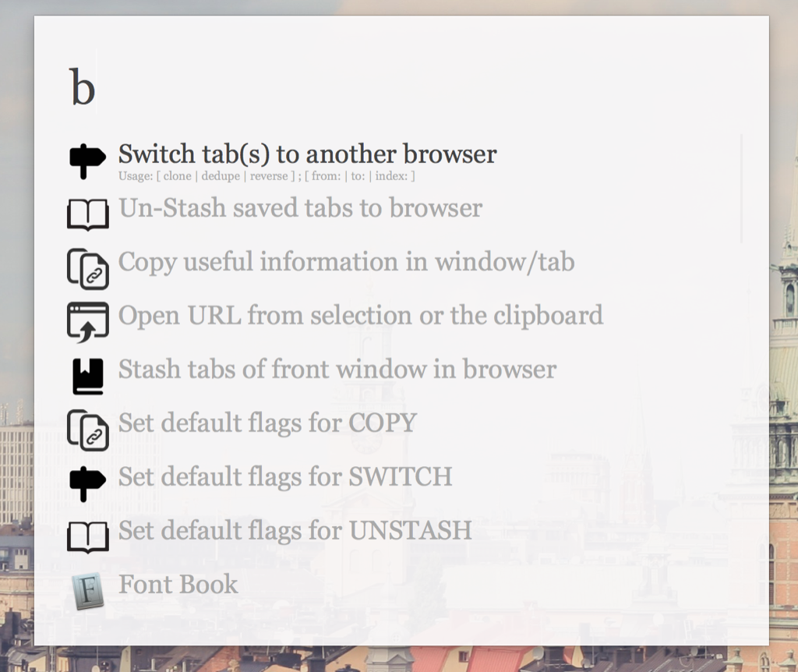Click the copy-link icon beside Set default flags for COPY

point(87,430)
